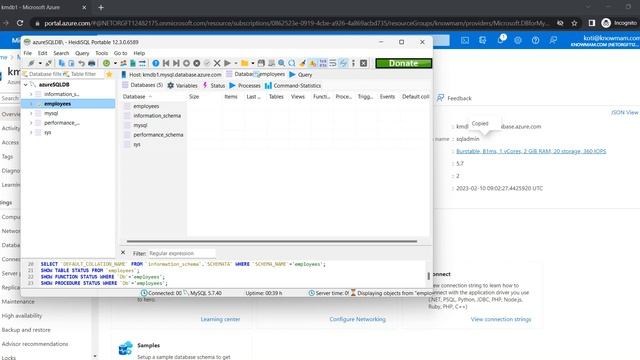The width and height of the screenshot is (640, 360).
Task: Switch to the Host kmdb1 tab
Action: coord(171,75)
